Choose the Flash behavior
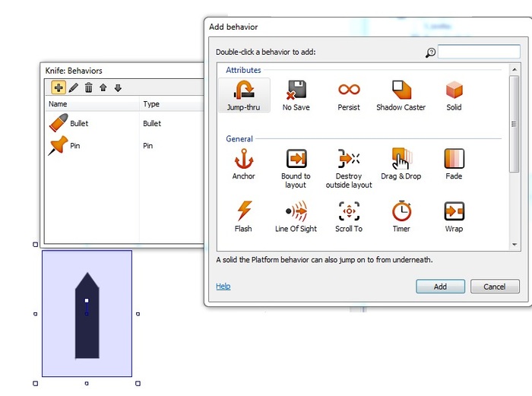The image size is (532, 396). coord(244,217)
